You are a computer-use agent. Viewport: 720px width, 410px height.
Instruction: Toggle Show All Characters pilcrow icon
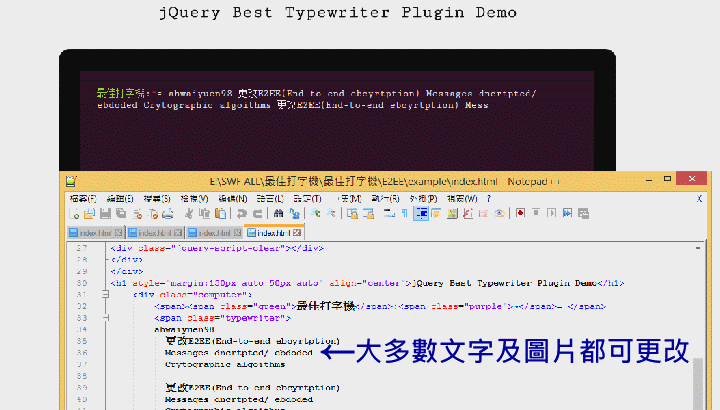click(x=405, y=213)
